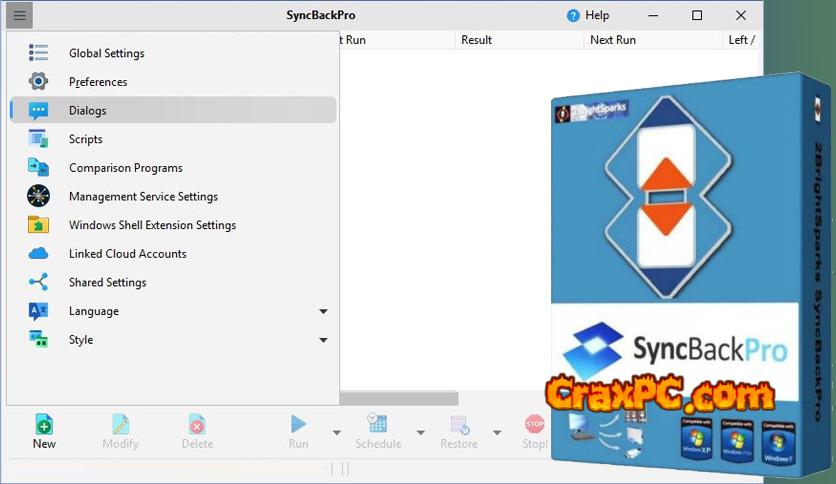
Task: Open the Run button dropdown arrow
Action: [x=336, y=433]
